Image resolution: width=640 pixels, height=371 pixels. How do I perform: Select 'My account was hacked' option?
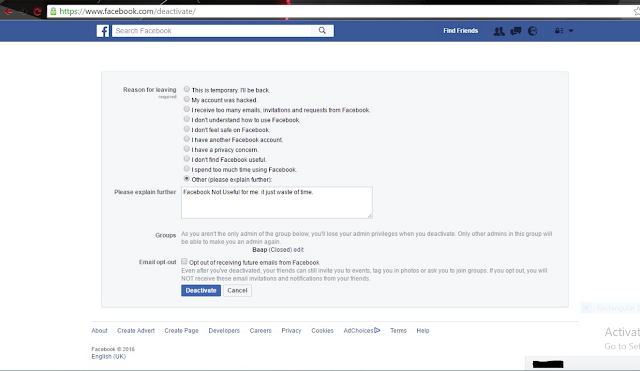[x=187, y=99]
